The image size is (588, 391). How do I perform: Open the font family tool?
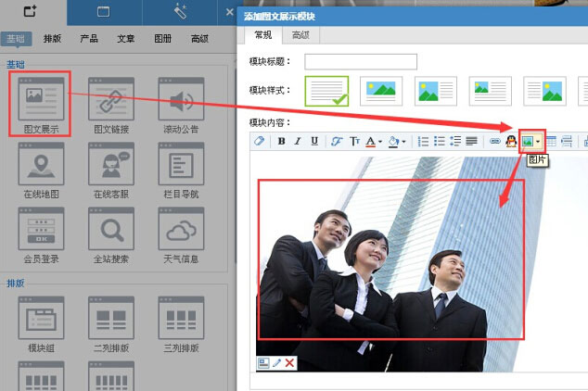[x=337, y=141]
